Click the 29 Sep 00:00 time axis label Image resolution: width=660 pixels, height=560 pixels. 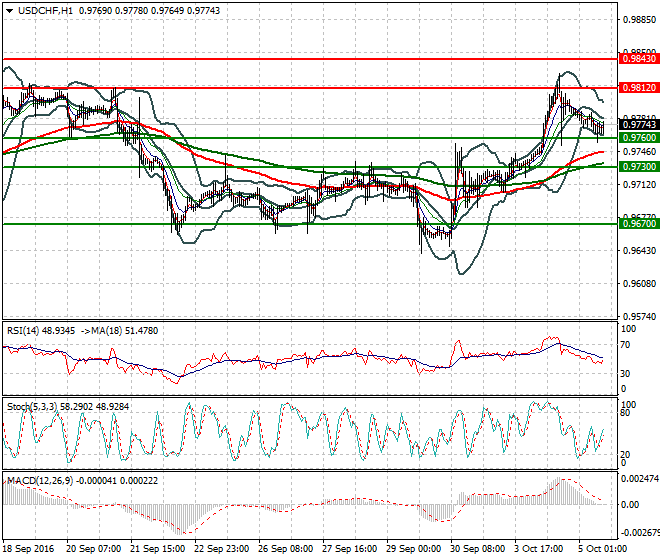point(413,549)
